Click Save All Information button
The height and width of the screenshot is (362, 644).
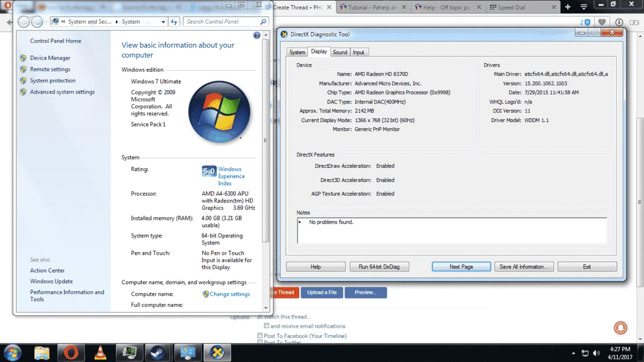524,267
